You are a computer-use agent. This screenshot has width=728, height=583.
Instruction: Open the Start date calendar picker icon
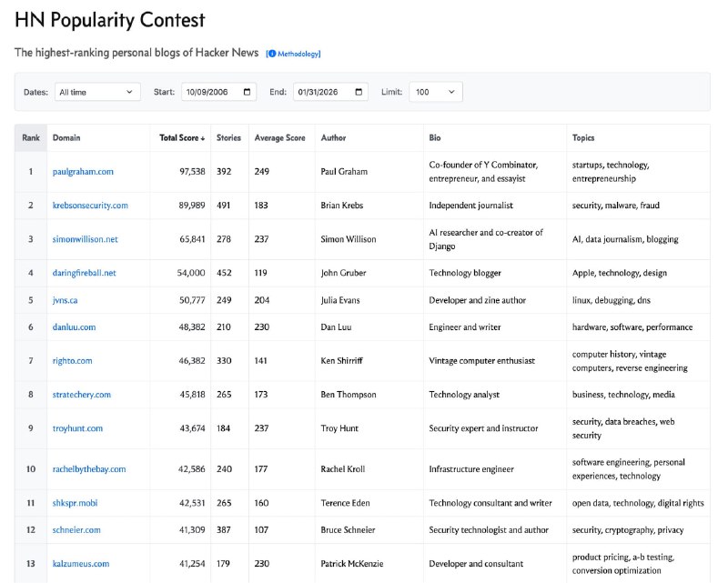[x=248, y=92]
